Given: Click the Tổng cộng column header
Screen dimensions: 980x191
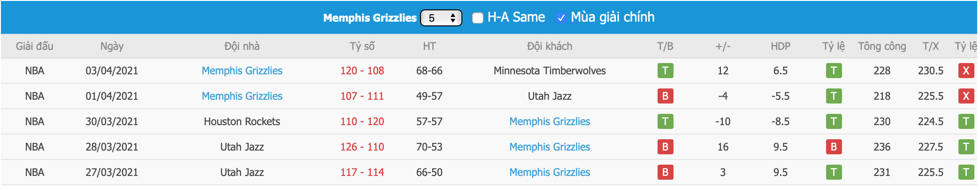Looking at the screenshot, I should [x=882, y=46].
